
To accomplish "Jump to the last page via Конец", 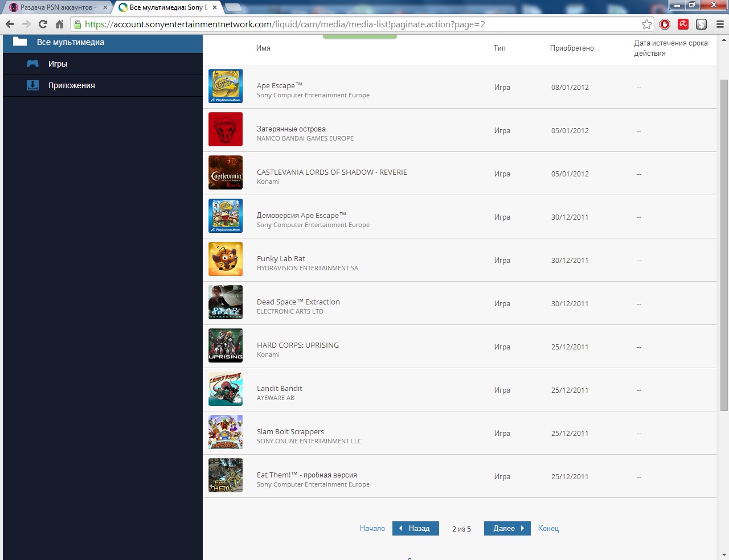I will coord(548,529).
